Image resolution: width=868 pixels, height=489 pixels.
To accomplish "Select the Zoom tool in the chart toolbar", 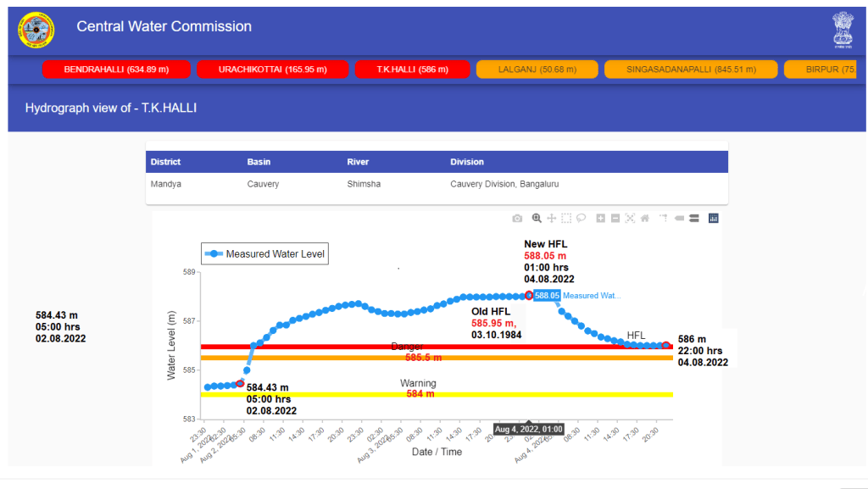I will tap(537, 218).
